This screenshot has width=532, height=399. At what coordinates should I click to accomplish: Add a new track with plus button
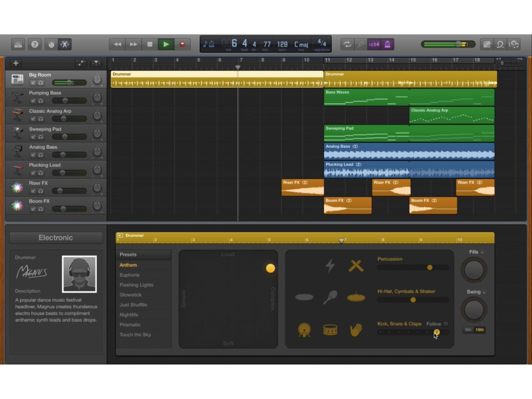pyautogui.click(x=16, y=63)
